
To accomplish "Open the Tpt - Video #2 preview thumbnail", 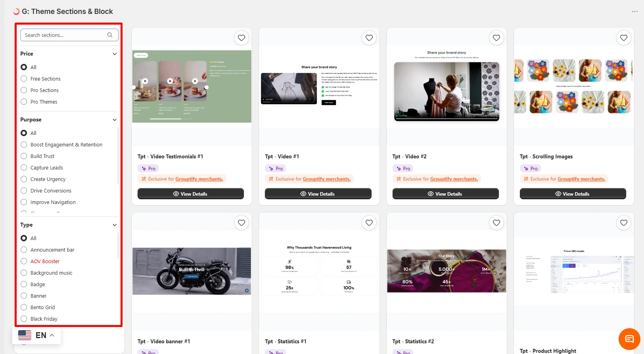I will click(x=447, y=87).
